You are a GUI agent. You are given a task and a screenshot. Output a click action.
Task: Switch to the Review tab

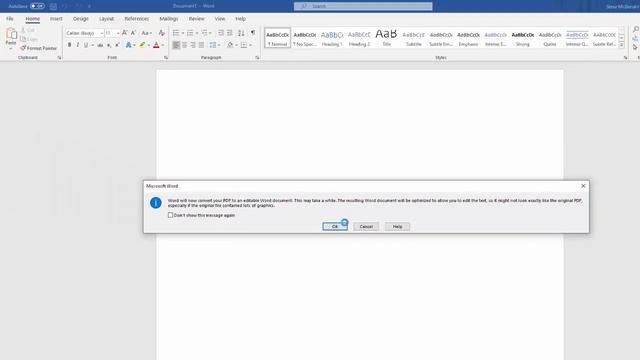196,19
